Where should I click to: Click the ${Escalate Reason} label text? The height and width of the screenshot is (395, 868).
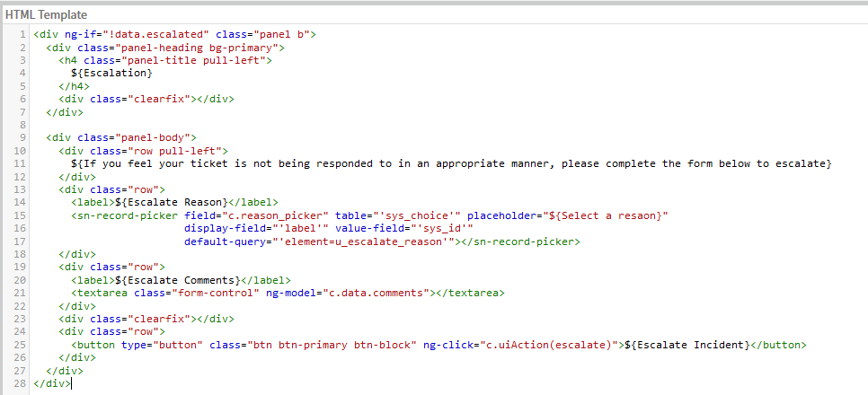(x=172, y=203)
